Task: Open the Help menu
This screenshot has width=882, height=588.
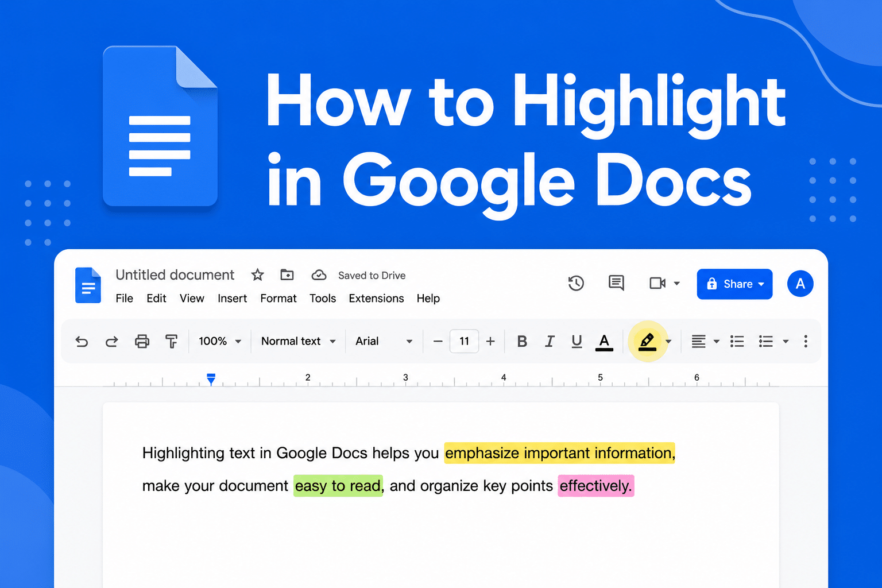Action: point(428,299)
